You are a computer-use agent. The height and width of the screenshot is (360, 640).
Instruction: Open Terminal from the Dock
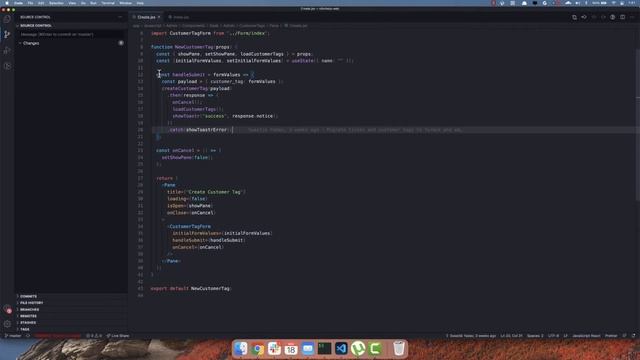pos(324,349)
